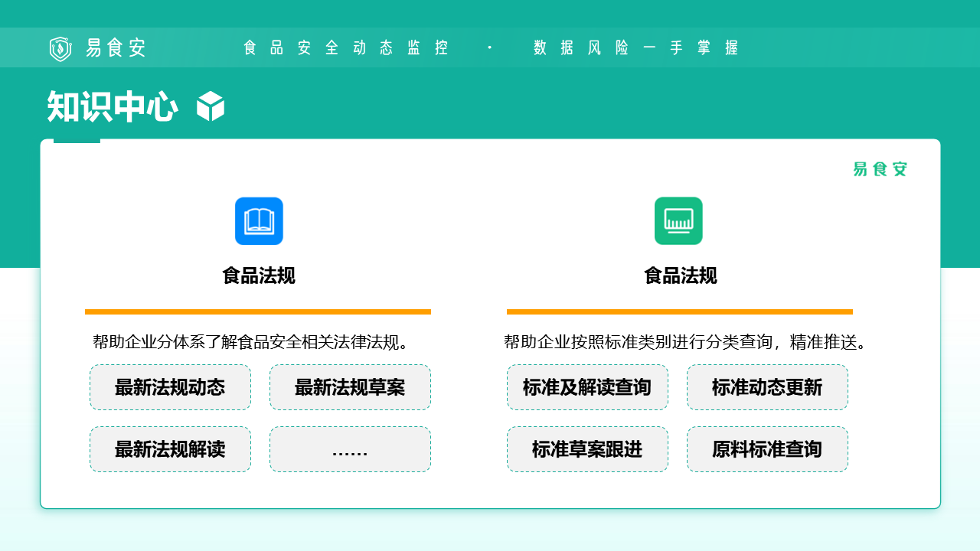Click the white 易食安 brand name in header
This screenshot has width=980, height=551.
(x=116, y=48)
